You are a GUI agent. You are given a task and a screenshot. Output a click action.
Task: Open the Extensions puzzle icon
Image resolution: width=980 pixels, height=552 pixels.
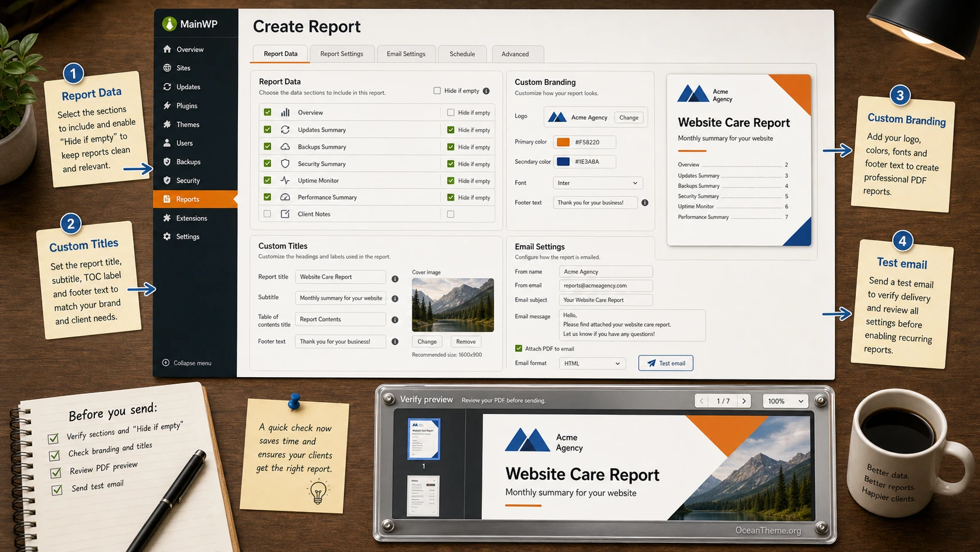coord(167,218)
